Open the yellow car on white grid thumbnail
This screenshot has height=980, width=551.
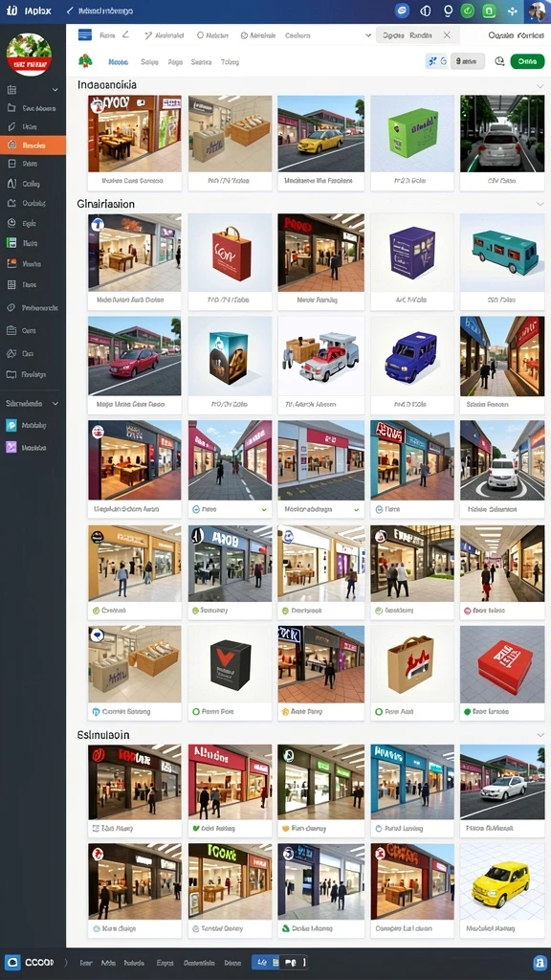(502, 881)
